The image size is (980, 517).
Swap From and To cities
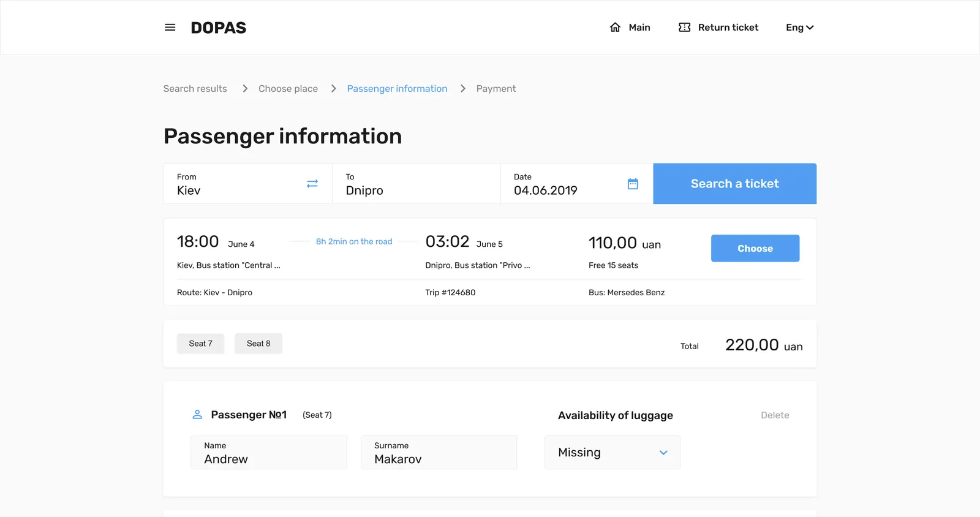(312, 184)
